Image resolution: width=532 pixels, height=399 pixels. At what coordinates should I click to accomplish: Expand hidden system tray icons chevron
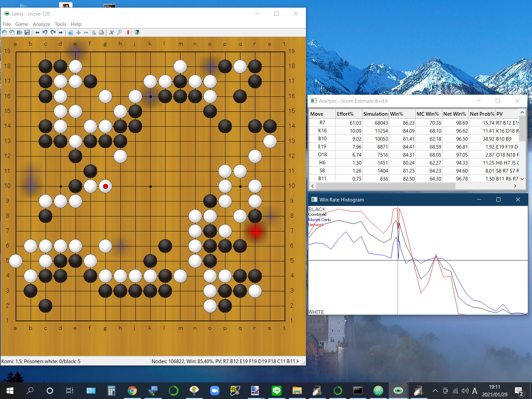point(435,391)
